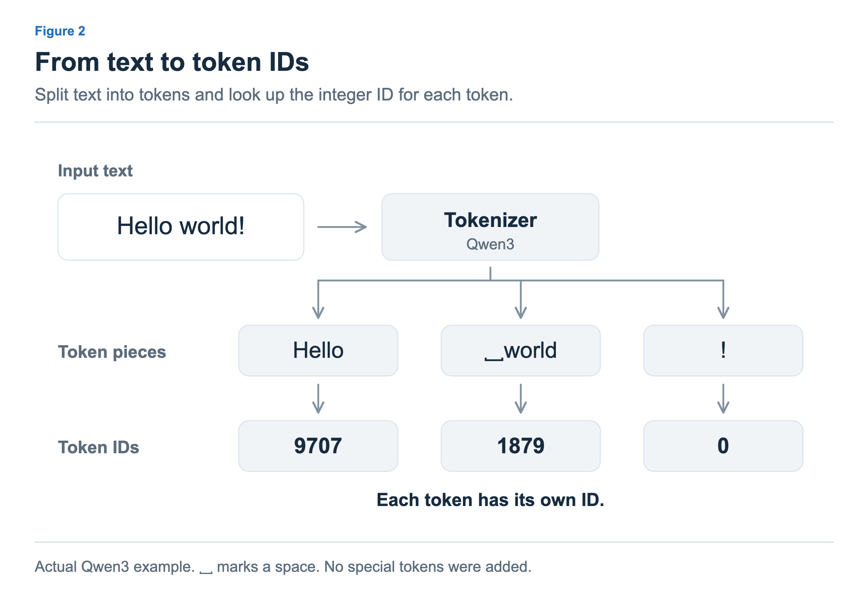
Task: Click the arrow between Hello and 9707
Action: 318,399
